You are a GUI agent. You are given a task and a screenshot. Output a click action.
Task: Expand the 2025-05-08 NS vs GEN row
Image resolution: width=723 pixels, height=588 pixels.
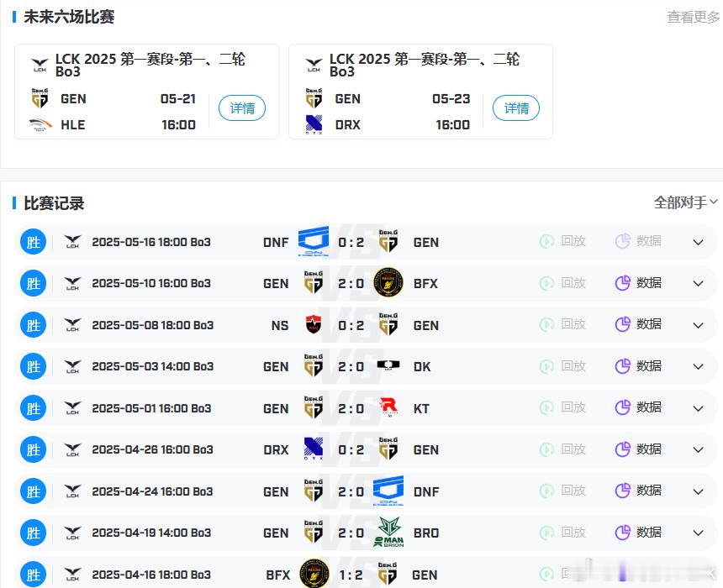(698, 325)
